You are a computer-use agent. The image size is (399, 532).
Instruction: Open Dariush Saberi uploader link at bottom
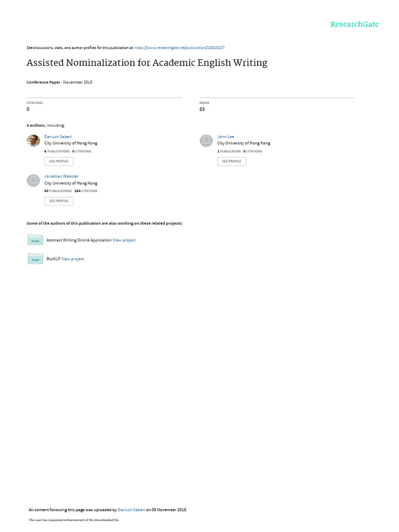coord(131,510)
